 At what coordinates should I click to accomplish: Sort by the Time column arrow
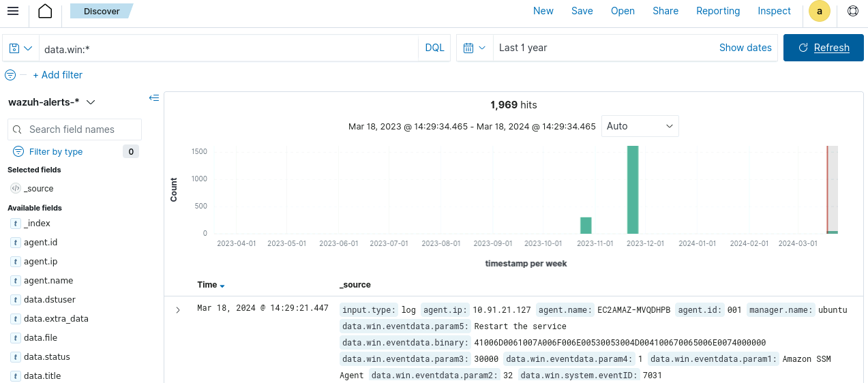click(222, 286)
